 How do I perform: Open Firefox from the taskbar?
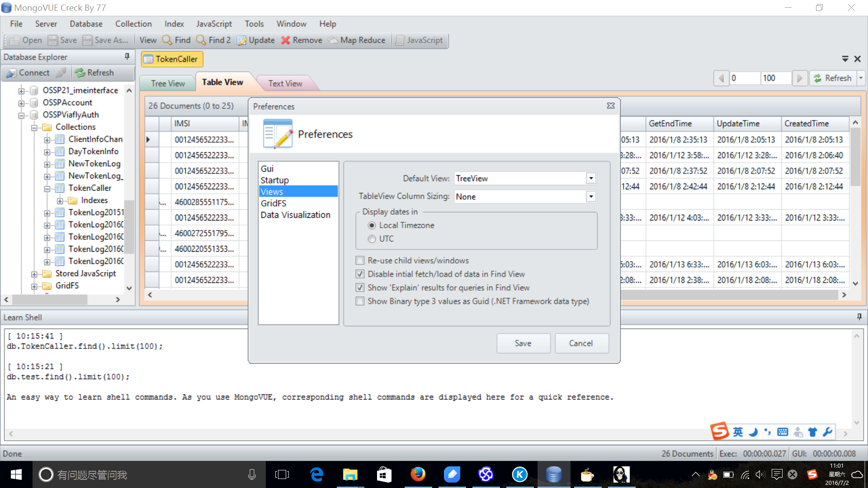pyautogui.click(x=418, y=474)
